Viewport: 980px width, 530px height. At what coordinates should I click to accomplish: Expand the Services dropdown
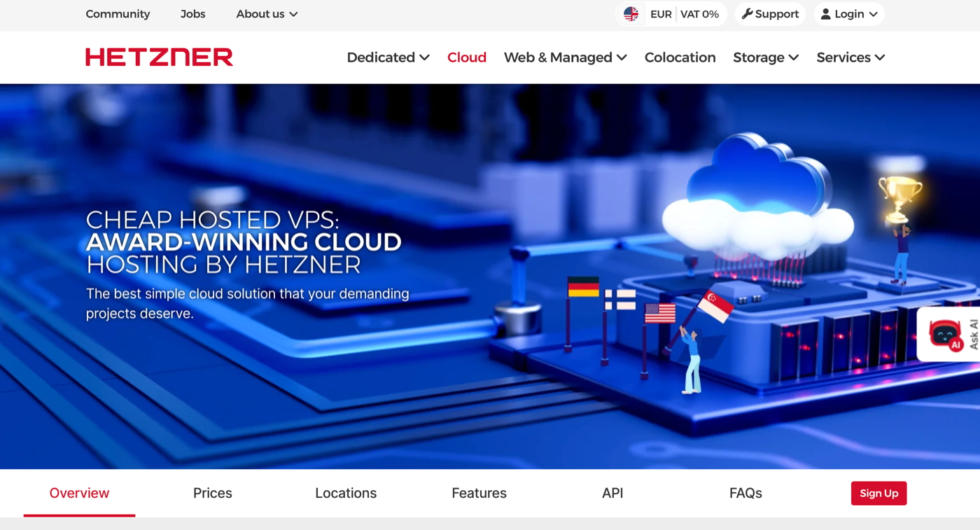(850, 57)
